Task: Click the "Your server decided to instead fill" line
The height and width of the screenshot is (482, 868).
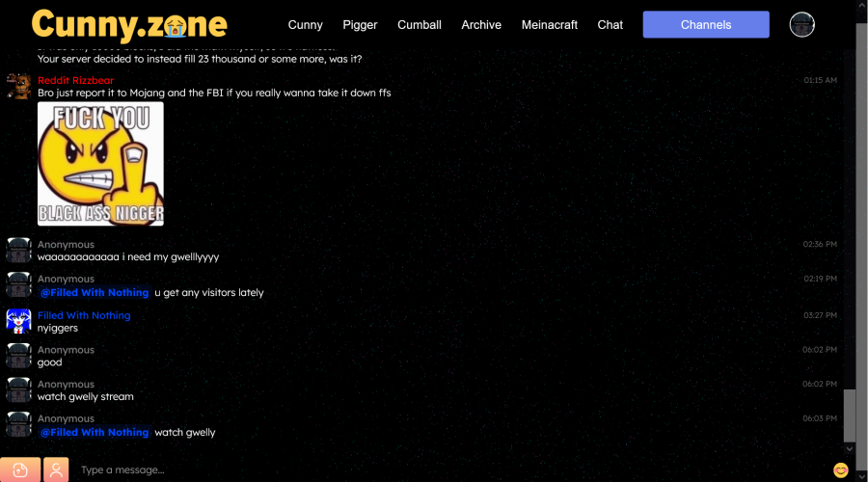Action: 200,59
